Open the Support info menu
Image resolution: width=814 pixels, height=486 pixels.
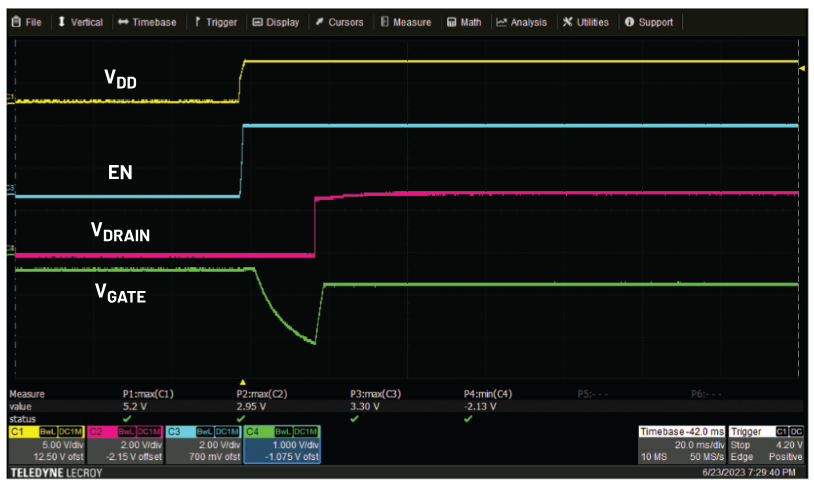pyautogui.click(x=648, y=22)
